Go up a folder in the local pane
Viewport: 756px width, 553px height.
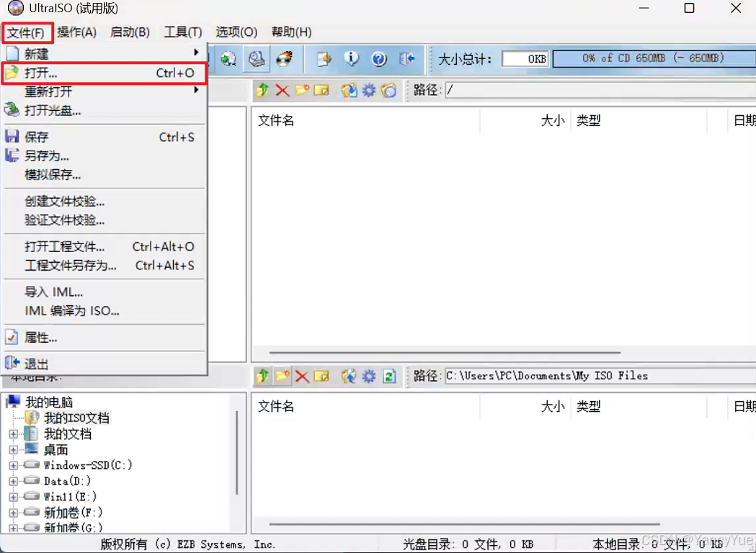click(263, 376)
